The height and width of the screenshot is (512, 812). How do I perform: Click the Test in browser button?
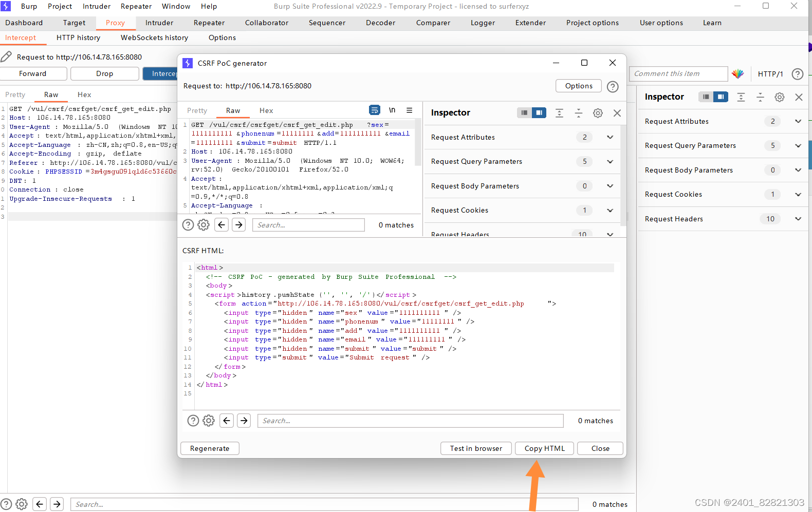point(476,448)
